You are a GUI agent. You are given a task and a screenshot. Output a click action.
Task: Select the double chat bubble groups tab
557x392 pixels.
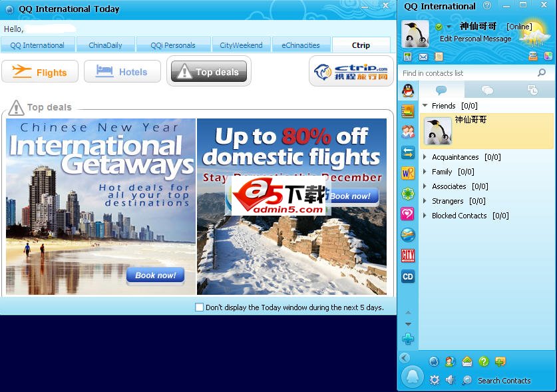(x=487, y=90)
